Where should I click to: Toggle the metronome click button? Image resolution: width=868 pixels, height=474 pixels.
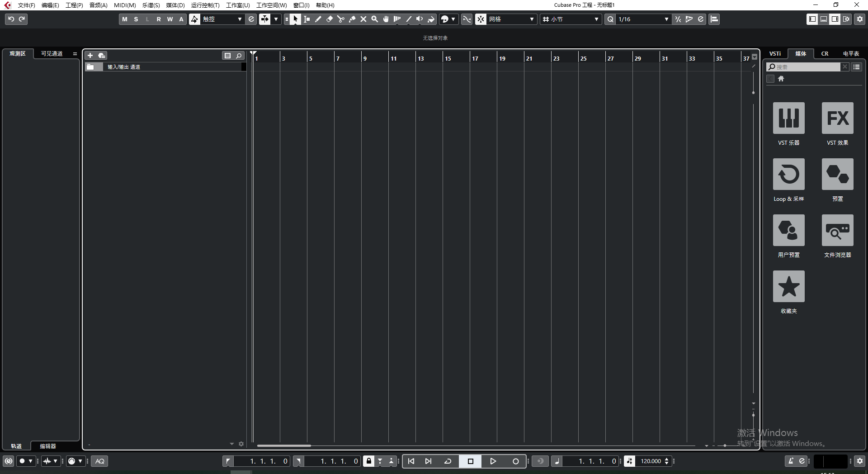[x=791, y=461]
